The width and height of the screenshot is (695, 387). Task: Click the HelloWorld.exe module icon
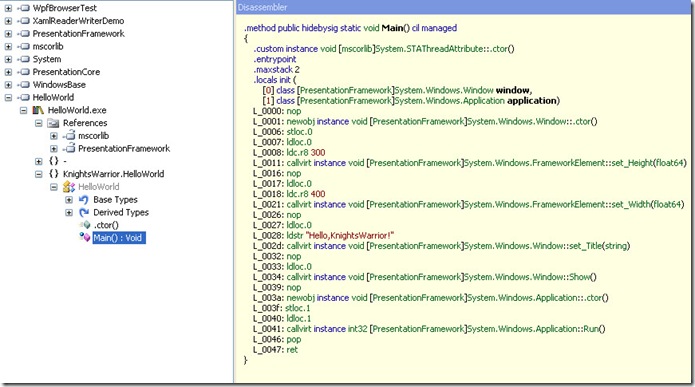pyautogui.click(x=38, y=110)
